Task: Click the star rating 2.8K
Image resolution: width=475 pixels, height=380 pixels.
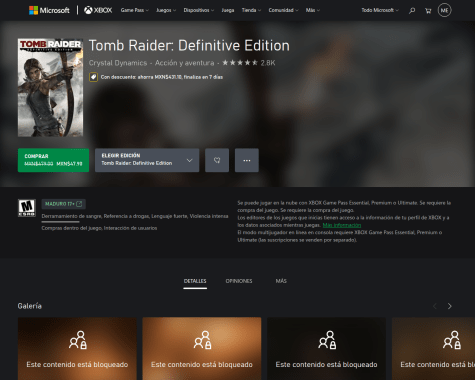Action: [249, 63]
